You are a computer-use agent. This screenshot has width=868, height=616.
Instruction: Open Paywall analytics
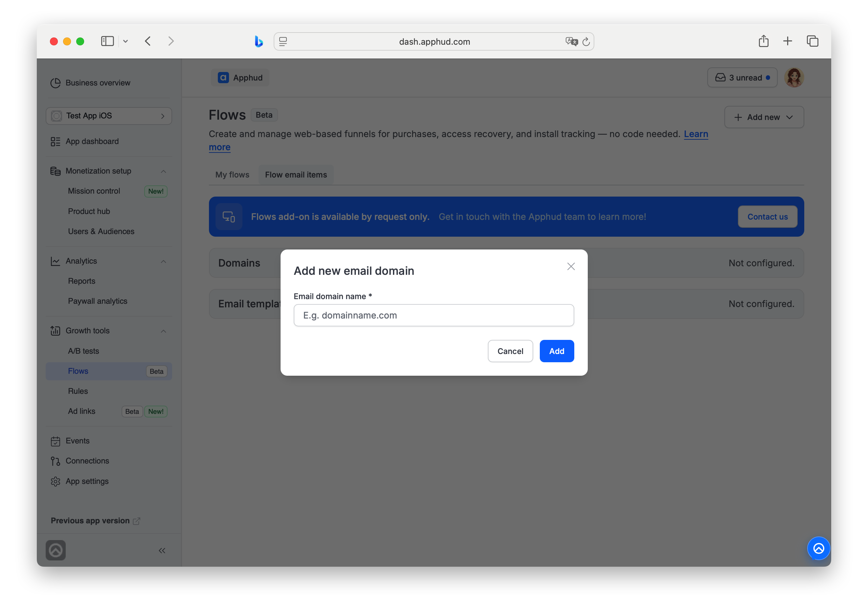pyautogui.click(x=98, y=301)
